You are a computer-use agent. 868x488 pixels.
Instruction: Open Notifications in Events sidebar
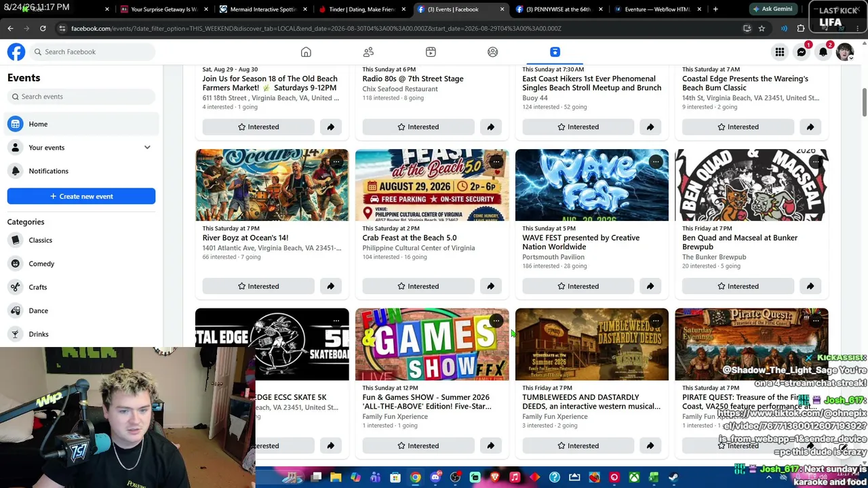[x=81, y=171]
